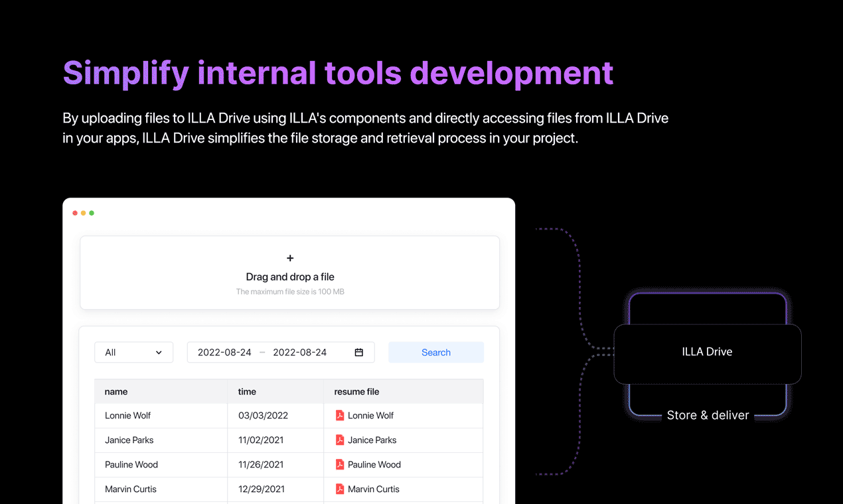Click the name column header
Viewport: 843px width, 504px height.
pos(161,391)
